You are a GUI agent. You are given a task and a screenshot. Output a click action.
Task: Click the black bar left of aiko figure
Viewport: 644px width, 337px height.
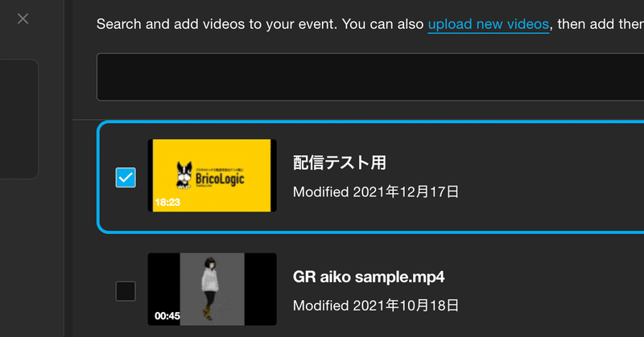(164, 289)
